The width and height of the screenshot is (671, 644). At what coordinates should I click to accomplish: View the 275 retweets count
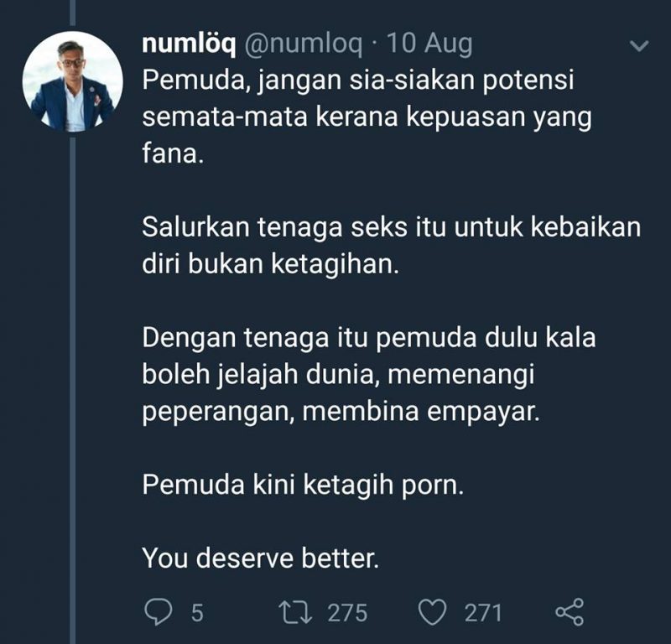coord(347,613)
